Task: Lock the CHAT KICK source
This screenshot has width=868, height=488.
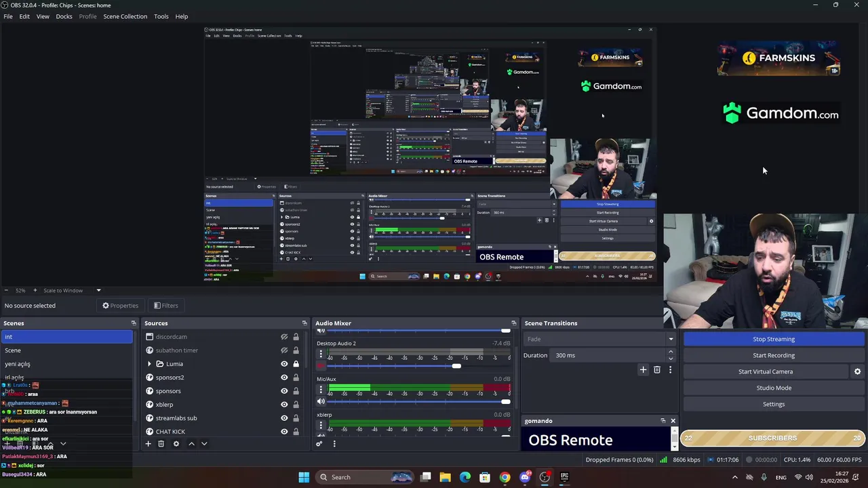Action: point(296,431)
